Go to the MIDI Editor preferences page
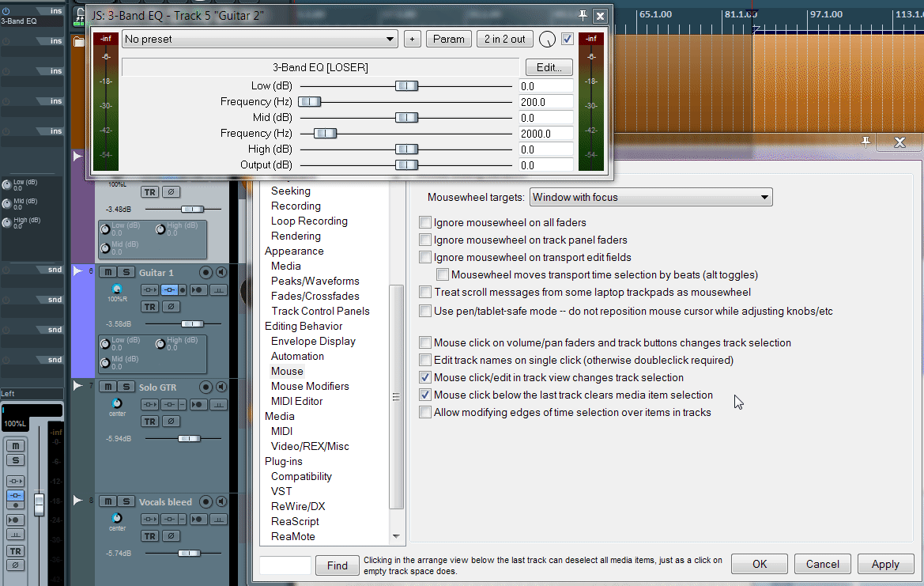This screenshot has width=924, height=586. [296, 401]
